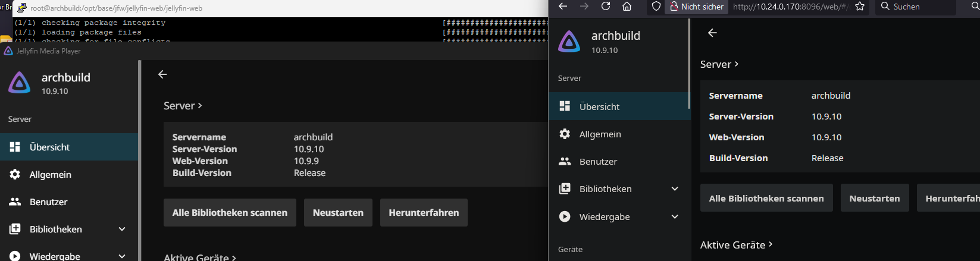The width and height of the screenshot is (980, 261).
Task: Click Herunterfahren in the Media Player window
Action: 424,213
